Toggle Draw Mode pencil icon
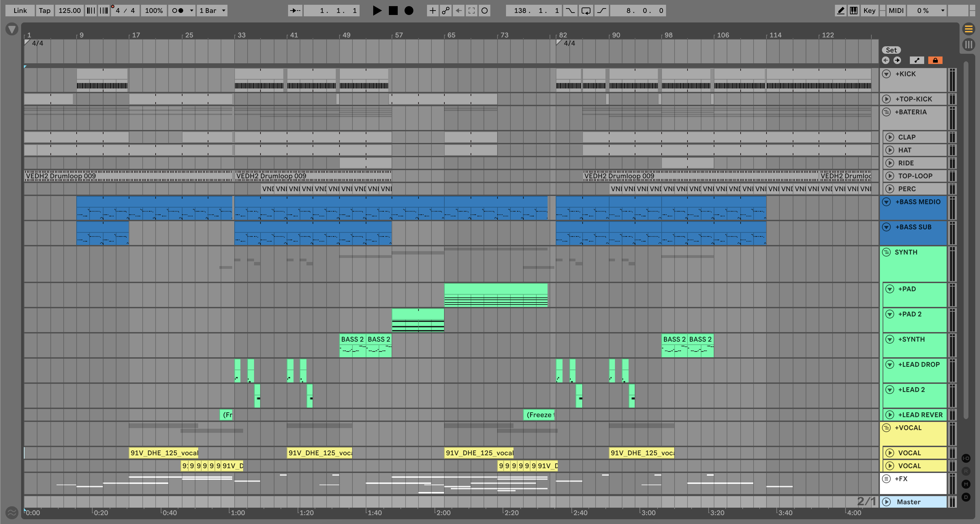Viewport: 980px width, 524px height. pos(840,11)
